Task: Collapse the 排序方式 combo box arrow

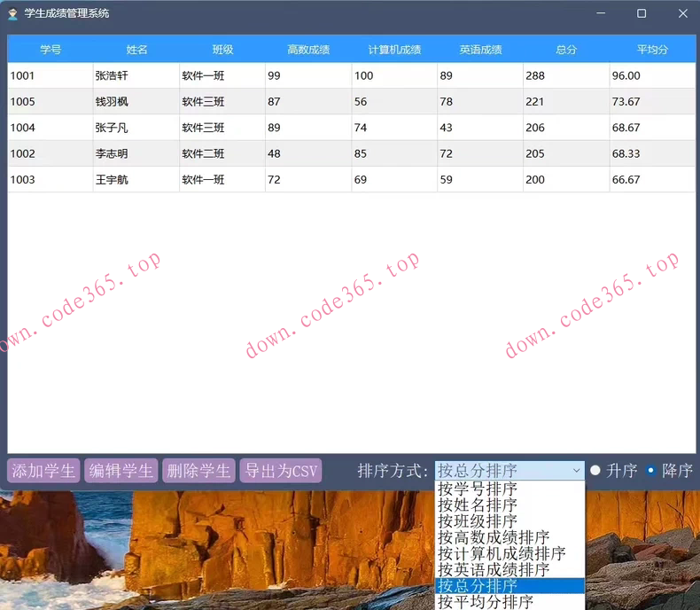Action: pyautogui.click(x=576, y=470)
